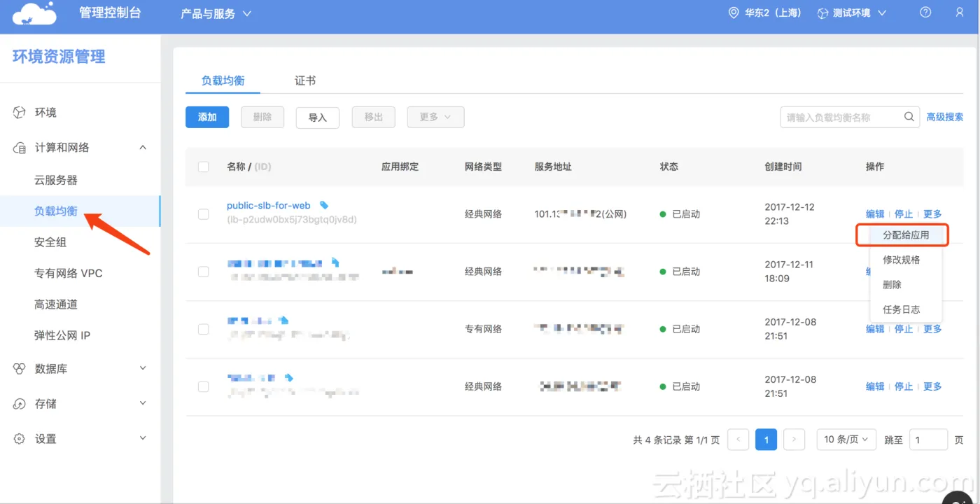The height and width of the screenshot is (504, 980).
Task: Go to previous page arrow
Action: click(738, 440)
